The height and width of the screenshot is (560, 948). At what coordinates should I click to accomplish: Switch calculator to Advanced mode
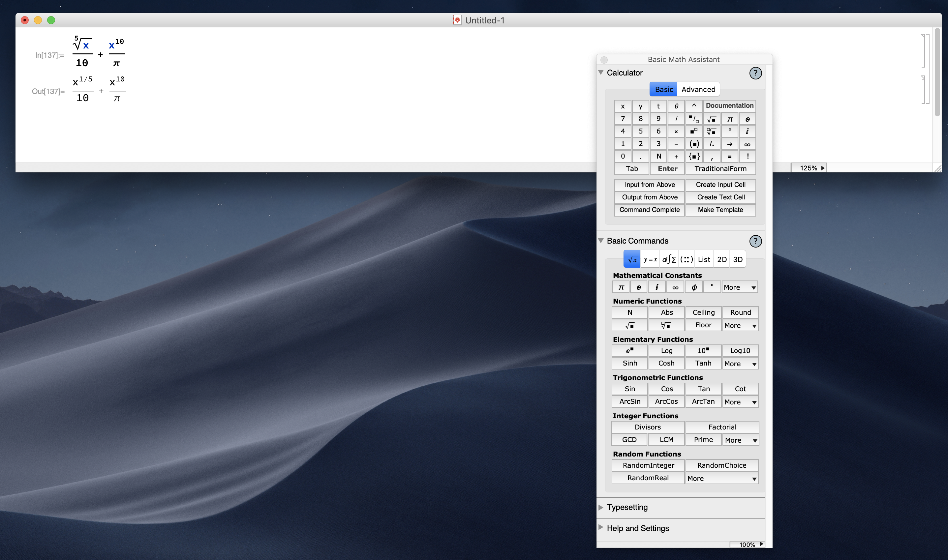coord(698,89)
